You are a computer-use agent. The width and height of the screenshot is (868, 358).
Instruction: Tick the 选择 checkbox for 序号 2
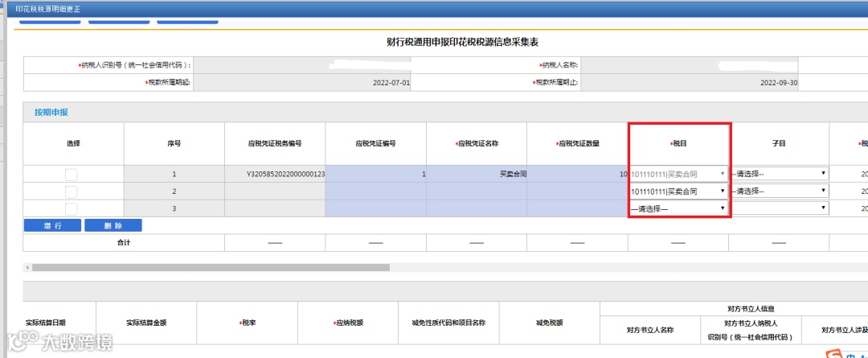pos(72,191)
